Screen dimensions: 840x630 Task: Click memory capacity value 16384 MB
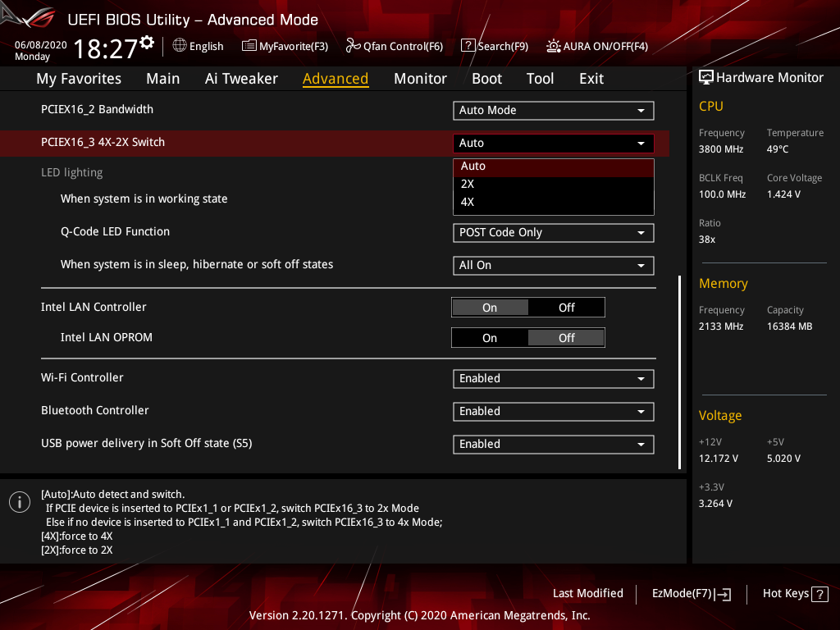(x=789, y=326)
